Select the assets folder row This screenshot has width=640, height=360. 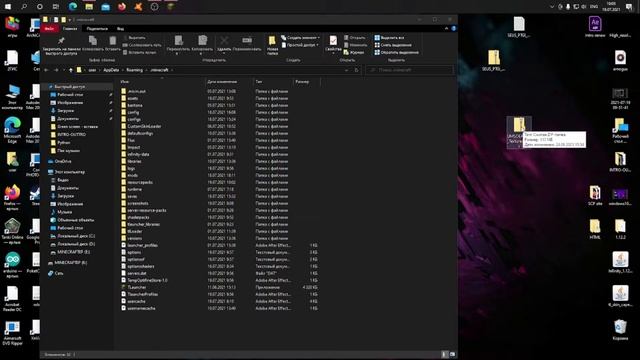(219, 98)
